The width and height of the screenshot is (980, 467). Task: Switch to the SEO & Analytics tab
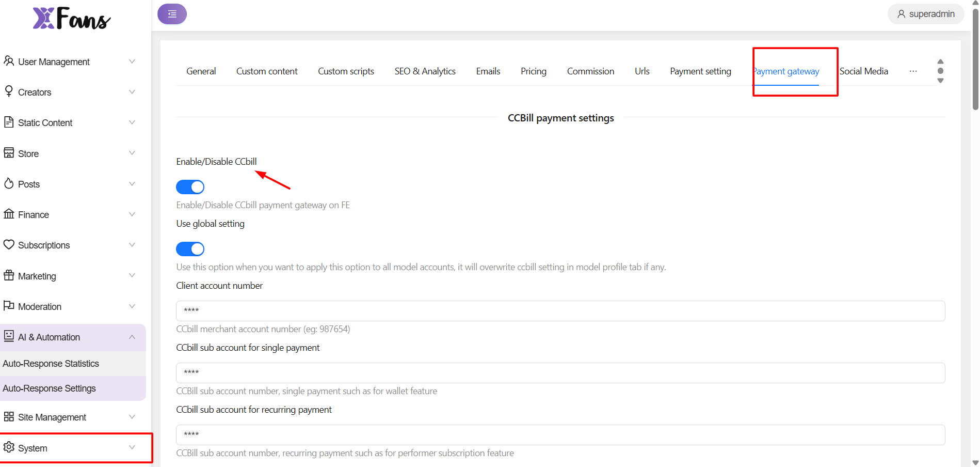tap(425, 71)
